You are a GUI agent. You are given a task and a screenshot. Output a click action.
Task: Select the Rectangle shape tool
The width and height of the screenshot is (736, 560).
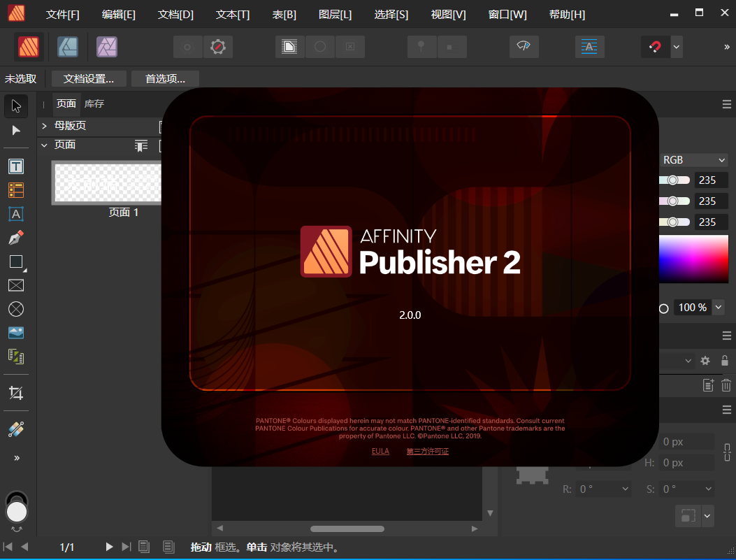(x=16, y=261)
